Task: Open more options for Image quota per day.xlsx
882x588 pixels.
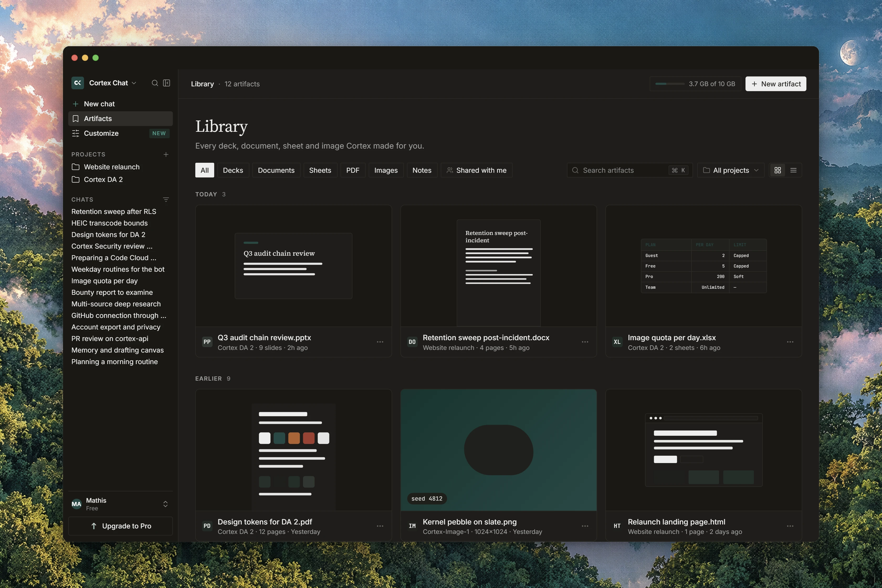Action: [x=790, y=342]
